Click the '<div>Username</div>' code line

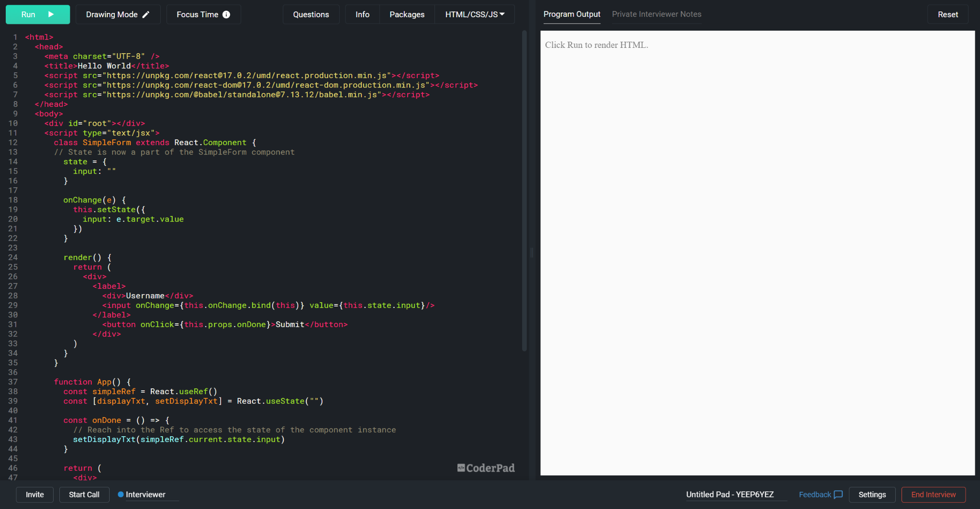[147, 296]
